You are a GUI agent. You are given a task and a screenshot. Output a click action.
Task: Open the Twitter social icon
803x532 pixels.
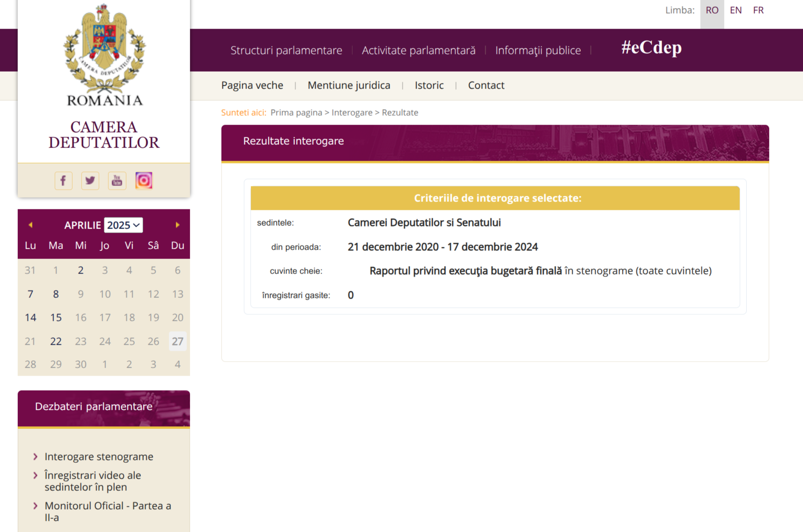coord(90,180)
